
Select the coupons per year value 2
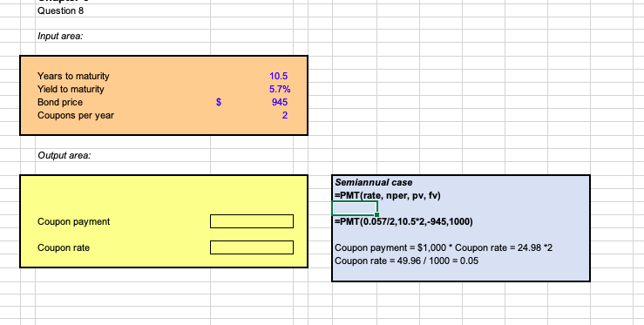click(x=285, y=116)
